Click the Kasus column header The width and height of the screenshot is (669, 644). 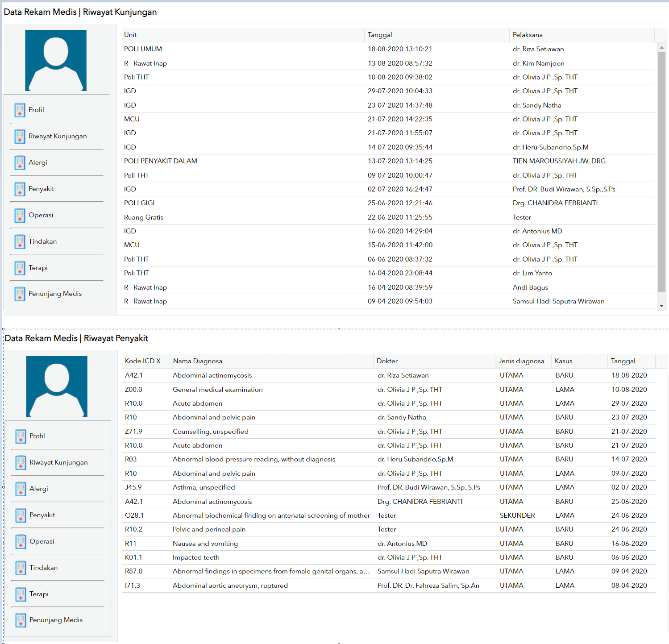click(x=579, y=361)
